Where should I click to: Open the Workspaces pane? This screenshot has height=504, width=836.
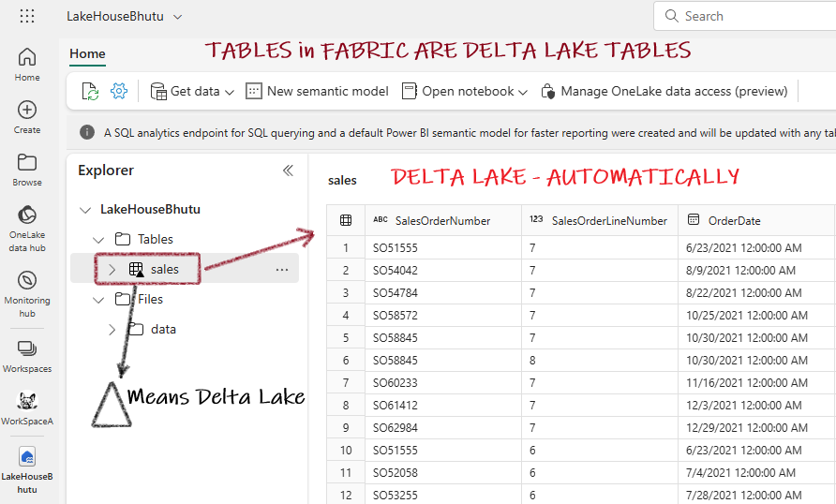click(x=27, y=357)
